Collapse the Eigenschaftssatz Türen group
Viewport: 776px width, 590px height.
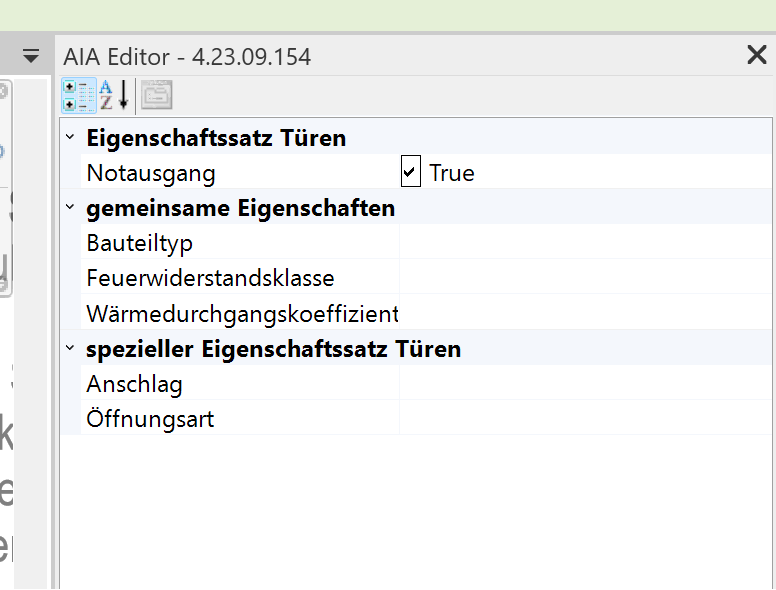pyautogui.click(x=70, y=138)
